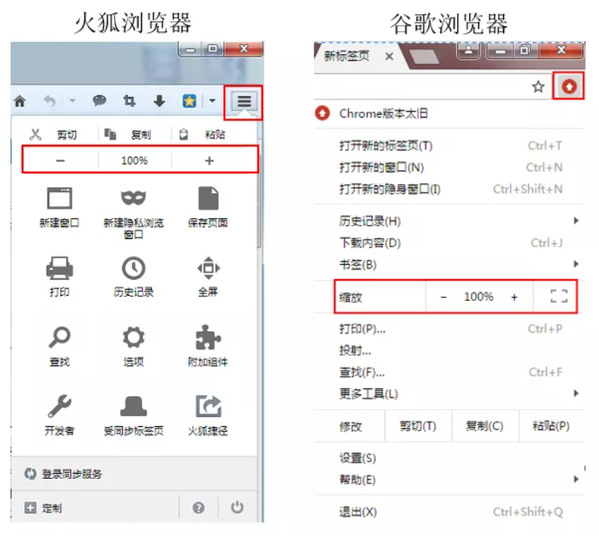
Task: Expand Chrome 历史记录(H) submenu arrow
Action: 576,220
